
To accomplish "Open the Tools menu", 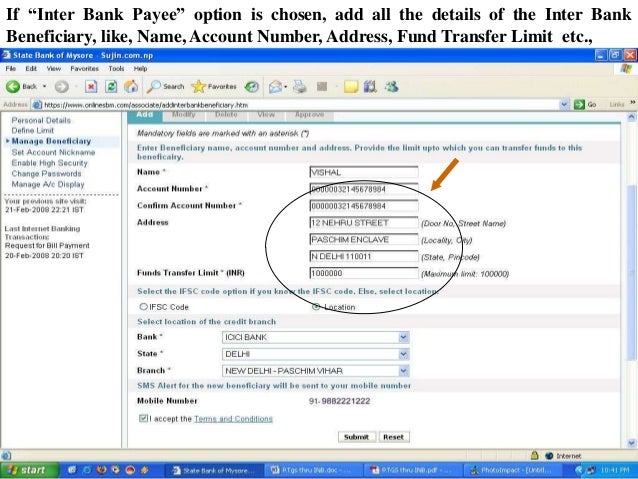I will pyautogui.click(x=116, y=68).
